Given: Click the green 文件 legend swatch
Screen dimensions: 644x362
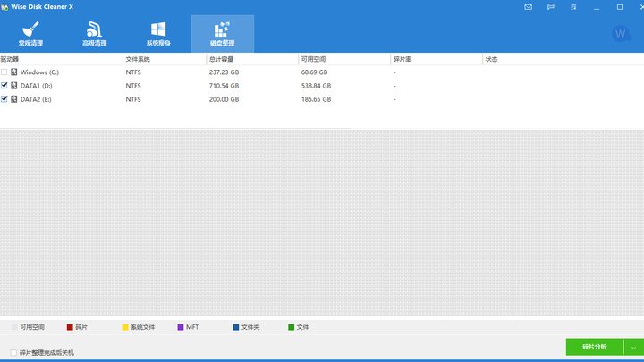Looking at the screenshot, I should [x=292, y=327].
